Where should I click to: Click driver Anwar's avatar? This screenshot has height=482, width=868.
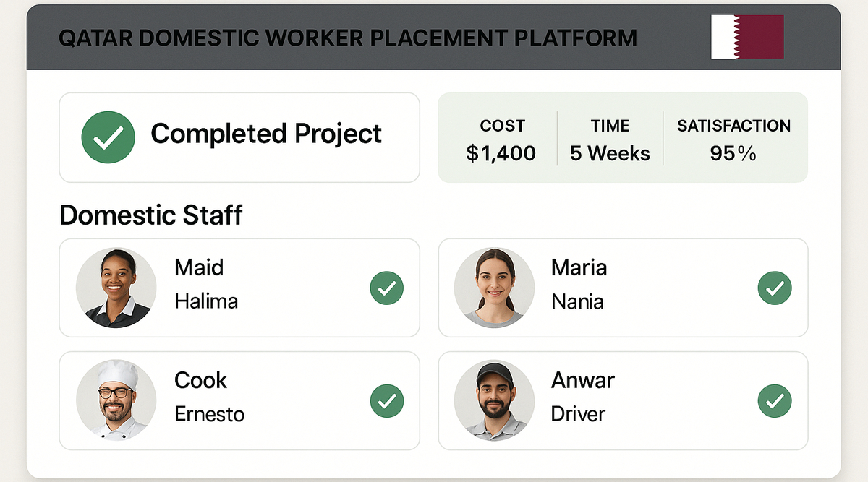click(x=494, y=400)
